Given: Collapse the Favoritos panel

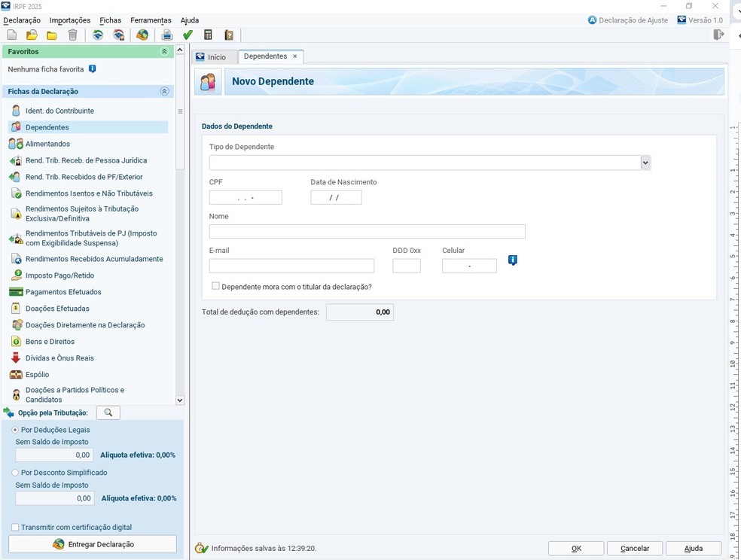Looking at the screenshot, I should [x=164, y=52].
